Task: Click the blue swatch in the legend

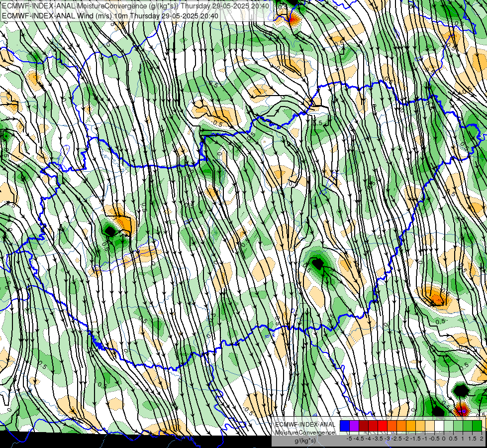Action: pyautogui.click(x=344, y=426)
